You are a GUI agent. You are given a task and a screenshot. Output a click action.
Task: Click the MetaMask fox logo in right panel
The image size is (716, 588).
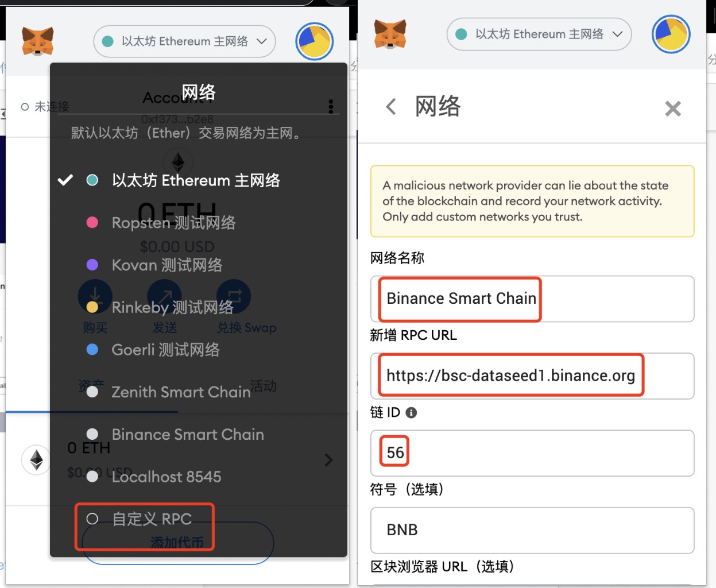[x=390, y=34]
